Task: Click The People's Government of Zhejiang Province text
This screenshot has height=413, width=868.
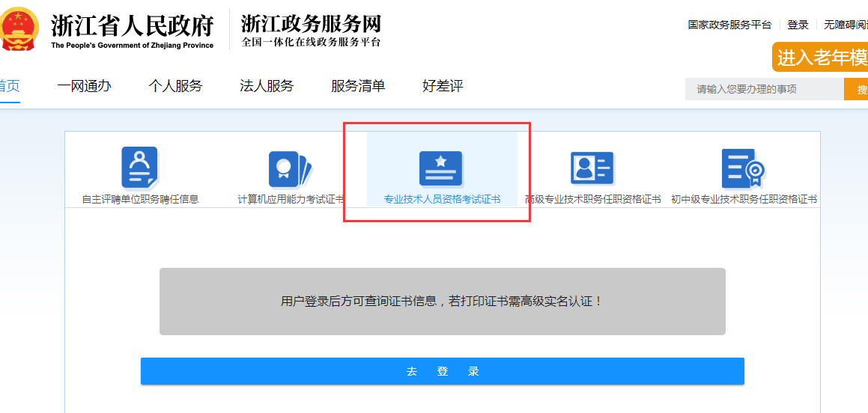Action: point(133,46)
